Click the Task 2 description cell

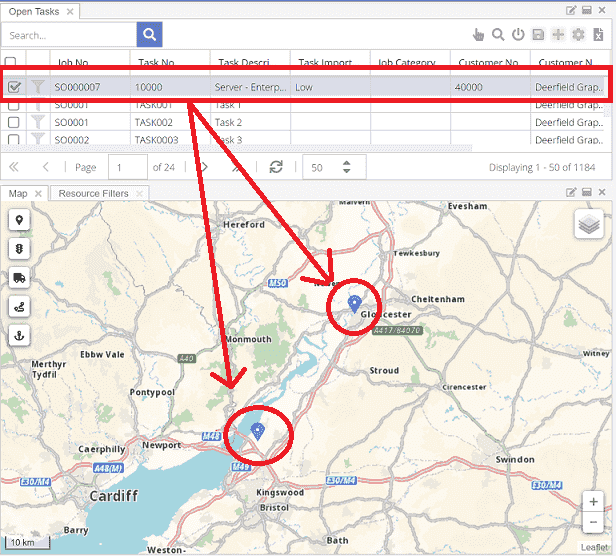[x=250, y=122]
